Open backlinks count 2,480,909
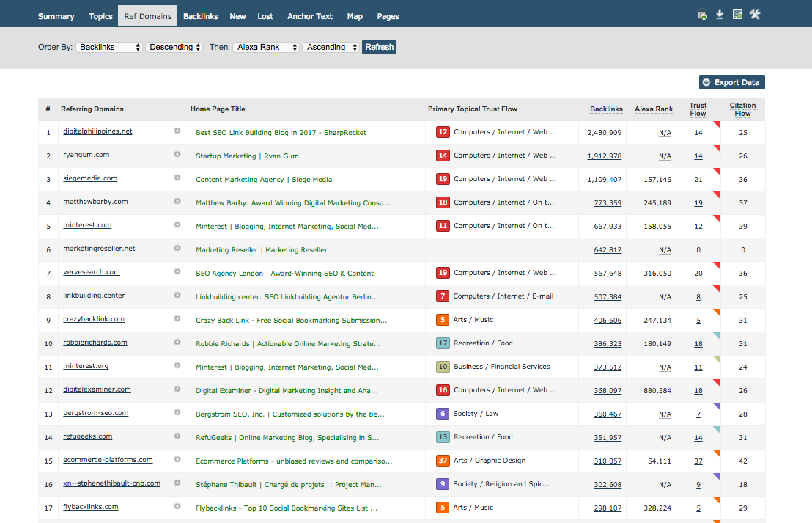This screenshot has width=812, height=523. (x=605, y=133)
